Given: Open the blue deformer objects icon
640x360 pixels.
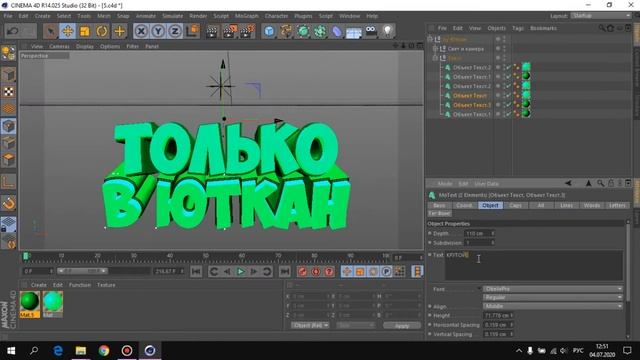Looking at the screenshot, I should point(337,31).
